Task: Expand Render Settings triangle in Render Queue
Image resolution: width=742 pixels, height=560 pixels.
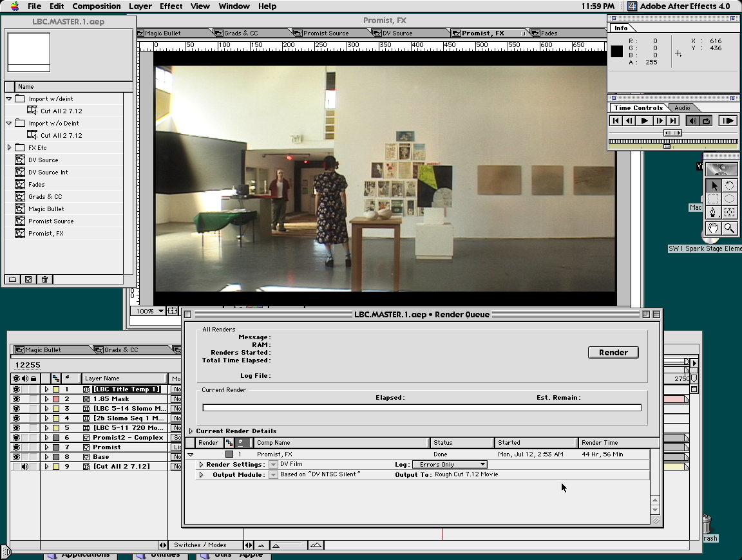Action: coord(201,465)
